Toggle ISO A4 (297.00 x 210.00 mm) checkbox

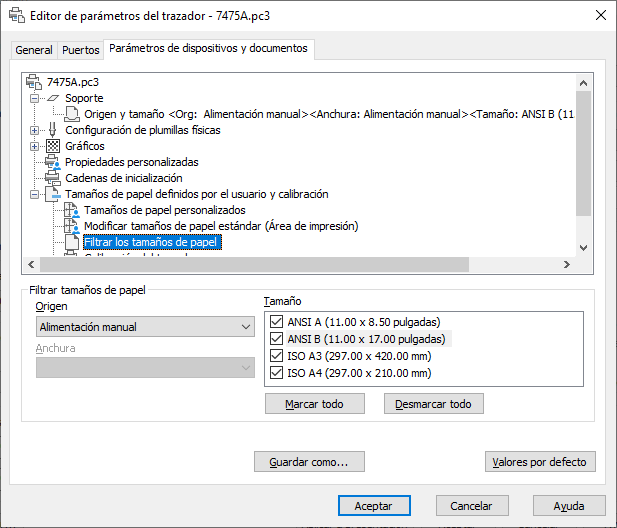pyautogui.click(x=277, y=373)
